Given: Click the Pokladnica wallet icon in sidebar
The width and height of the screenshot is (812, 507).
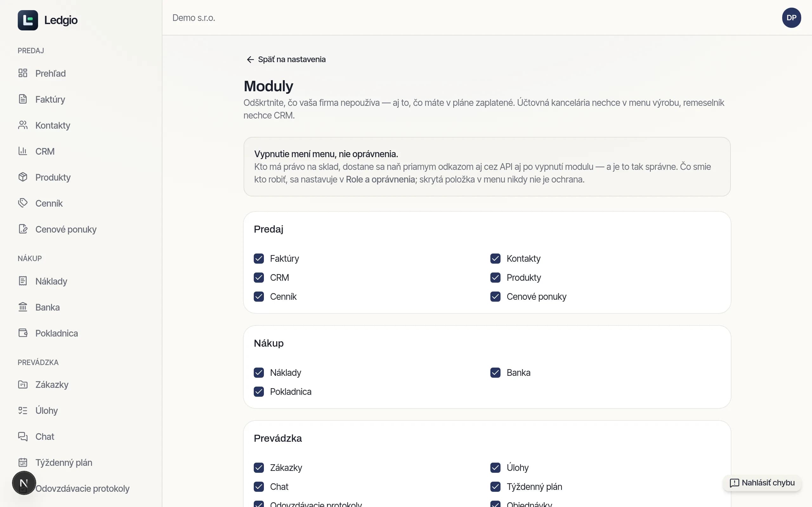Looking at the screenshot, I should pos(23,333).
